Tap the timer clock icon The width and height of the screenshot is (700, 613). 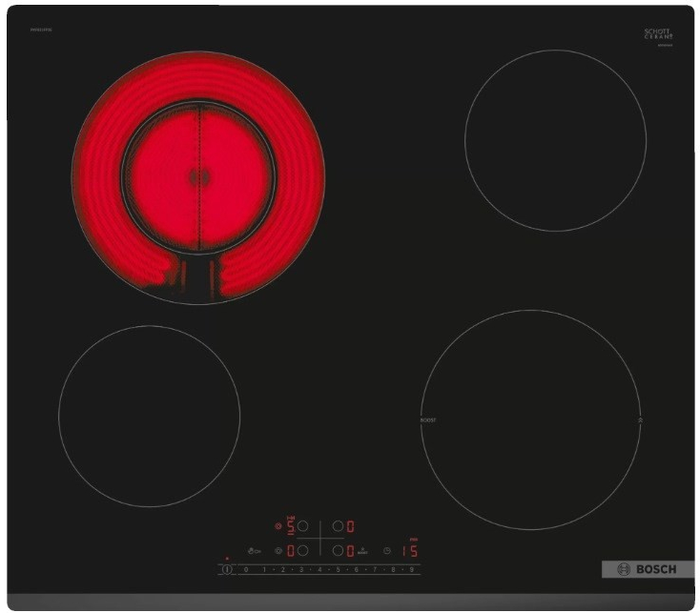pyautogui.click(x=387, y=551)
